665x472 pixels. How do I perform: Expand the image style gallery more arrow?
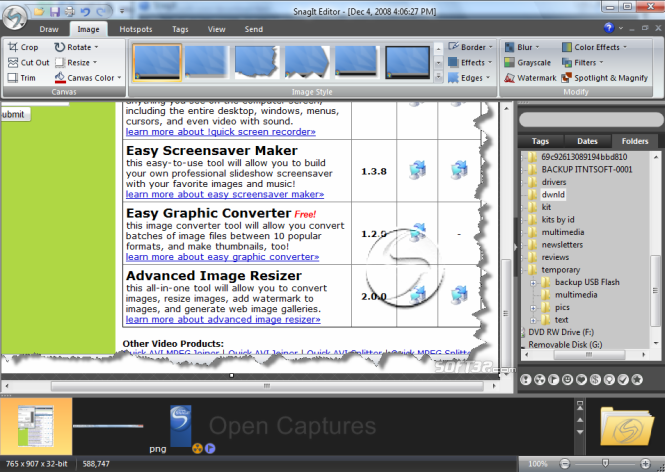pos(439,77)
